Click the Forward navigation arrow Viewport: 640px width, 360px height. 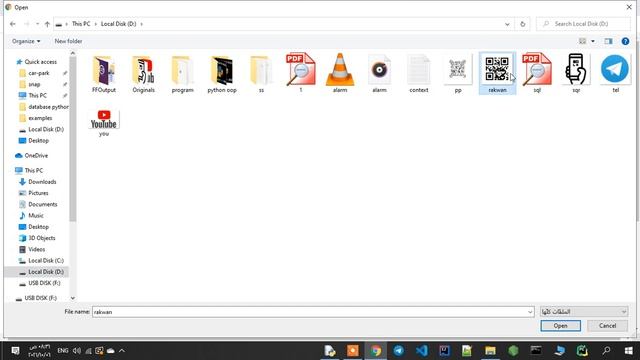(x=26, y=24)
